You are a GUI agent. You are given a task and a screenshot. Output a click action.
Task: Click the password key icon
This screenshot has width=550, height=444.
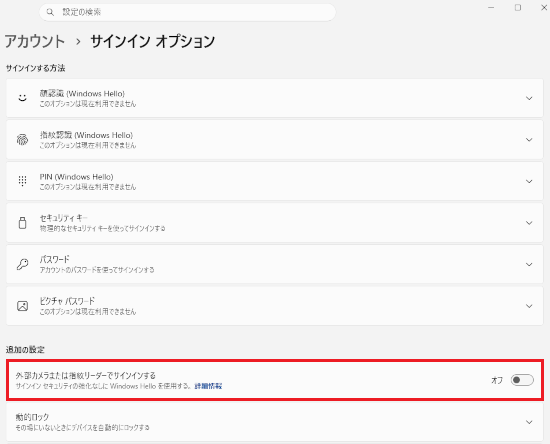click(x=22, y=264)
